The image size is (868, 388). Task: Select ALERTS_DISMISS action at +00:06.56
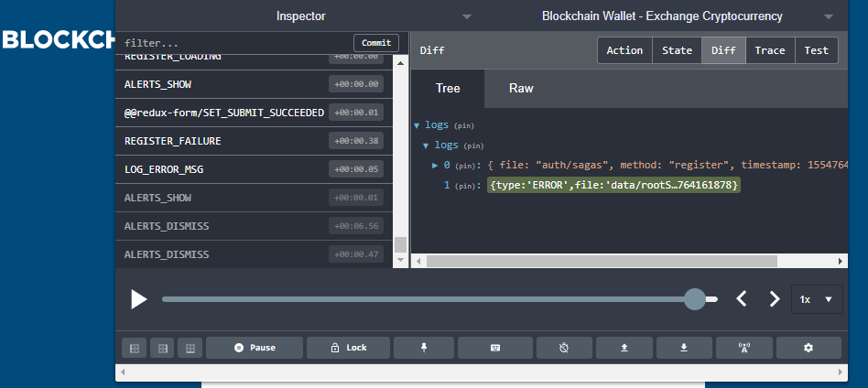[x=254, y=226]
